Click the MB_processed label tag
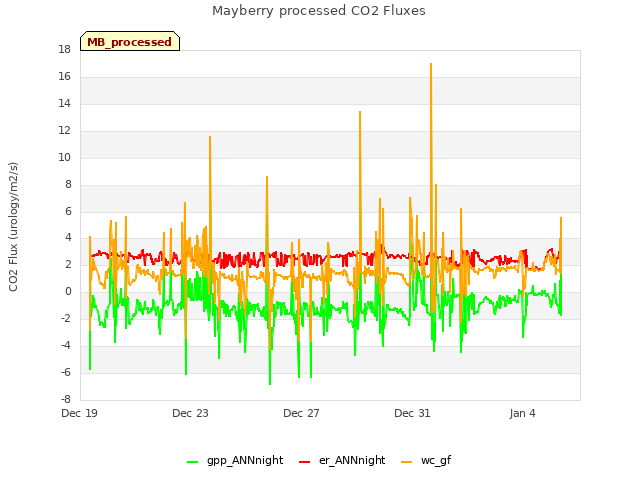The width and height of the screenshot is (640, 480). click(130, 42)
